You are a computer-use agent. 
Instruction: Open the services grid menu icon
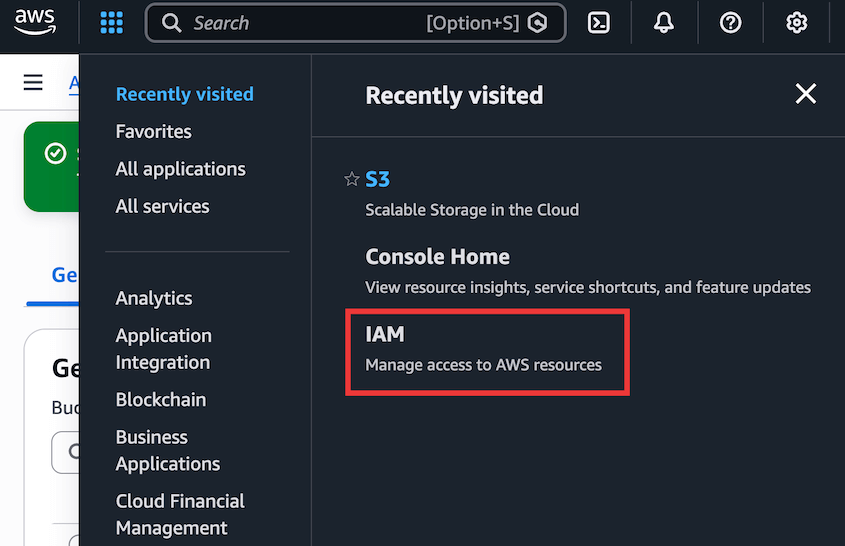point(112,23)
